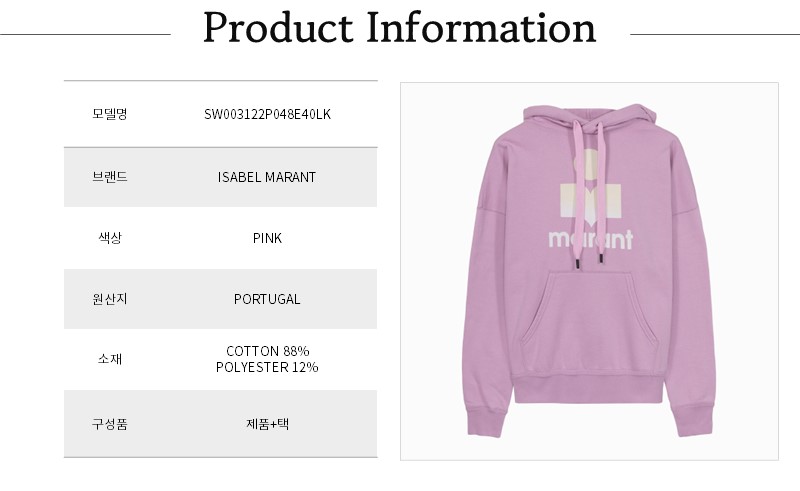Click the Product Information heading

click(x=400, y=29)
